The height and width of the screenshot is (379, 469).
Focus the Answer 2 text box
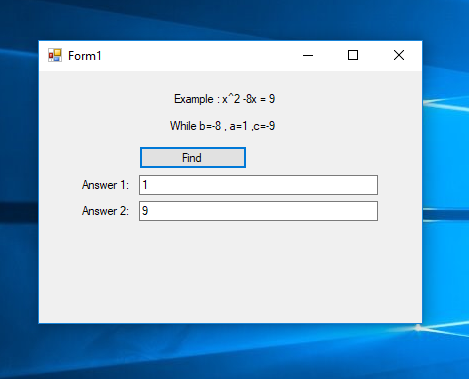coord(258,211)
